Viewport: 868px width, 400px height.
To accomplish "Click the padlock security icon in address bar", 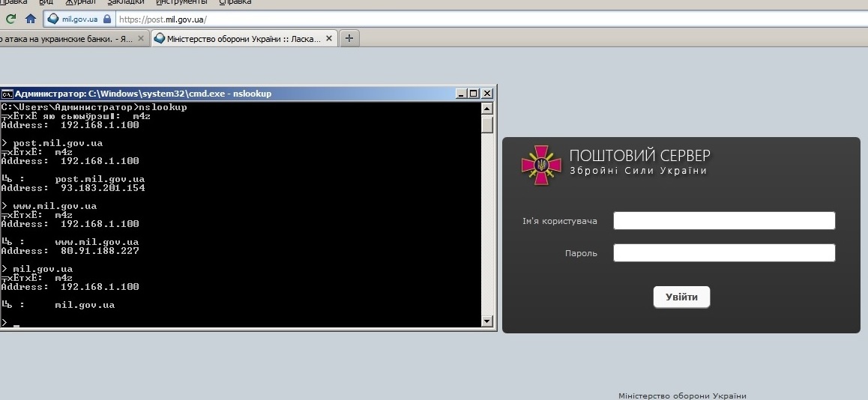I will point(107,19).
